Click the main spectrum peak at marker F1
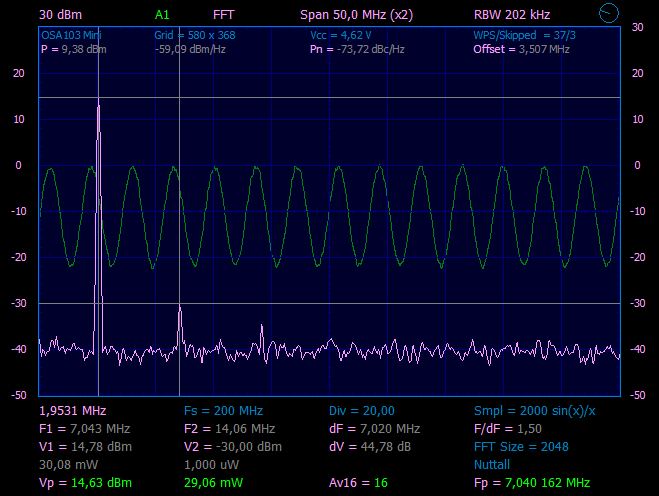 point(98,106)
